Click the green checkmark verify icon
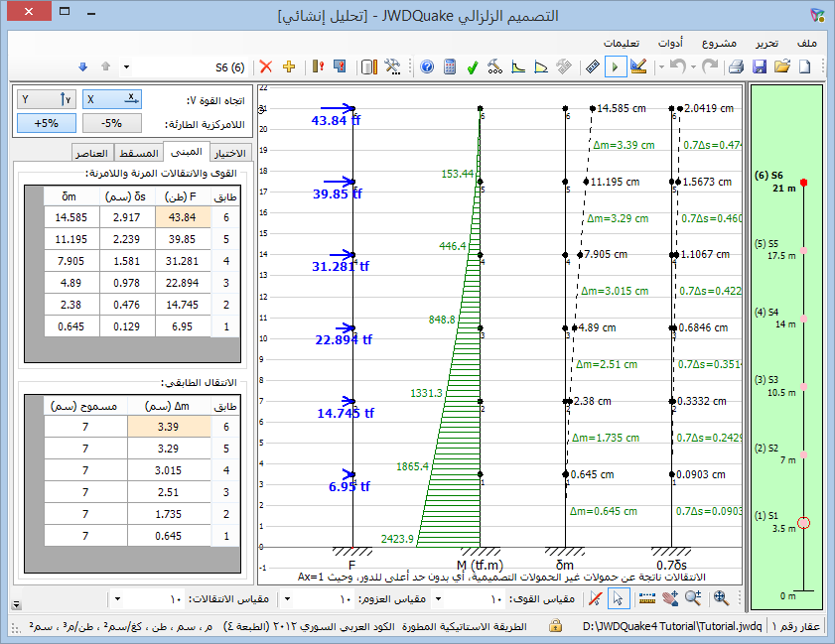This screenshot has width=835, height=644. [x=473, y=67]
